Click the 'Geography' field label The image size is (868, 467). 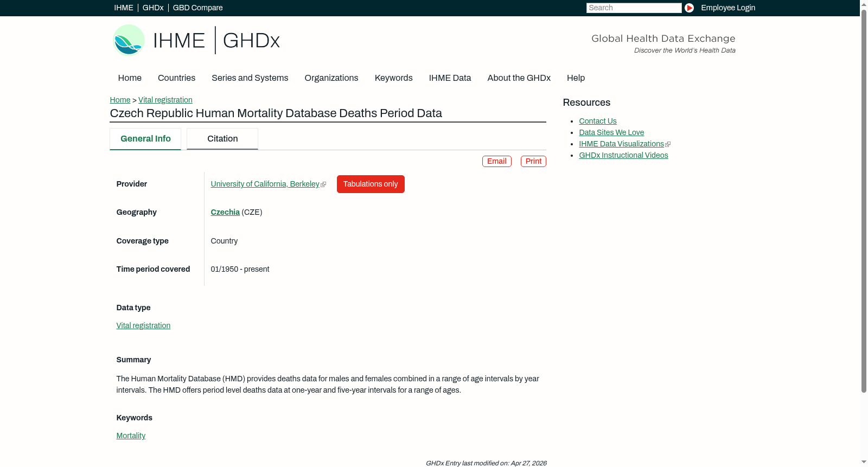pos(137,212)
